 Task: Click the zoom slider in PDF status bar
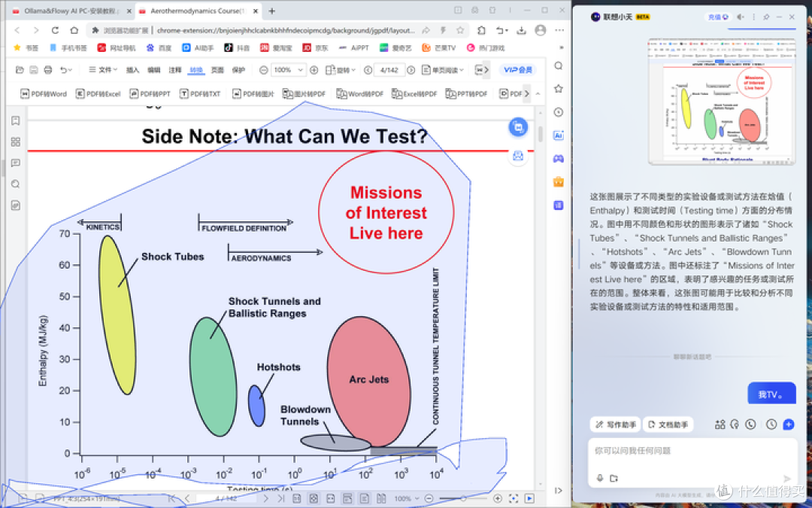coord(463,499)
